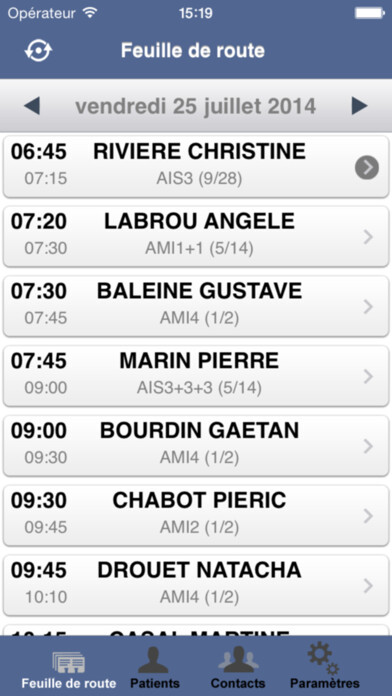Open Paramètres gear icon
Image resolution: width=392 pixels, height=696 pixels.
coord(324,658)
